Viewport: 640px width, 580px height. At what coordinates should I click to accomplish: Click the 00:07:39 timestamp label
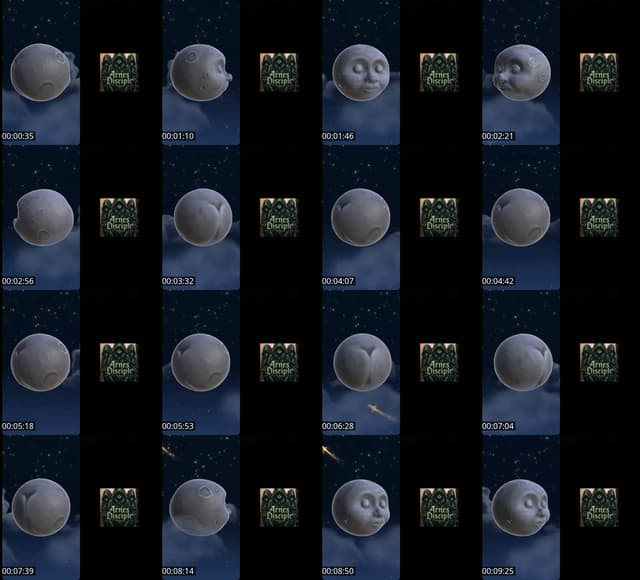(18, 571)
